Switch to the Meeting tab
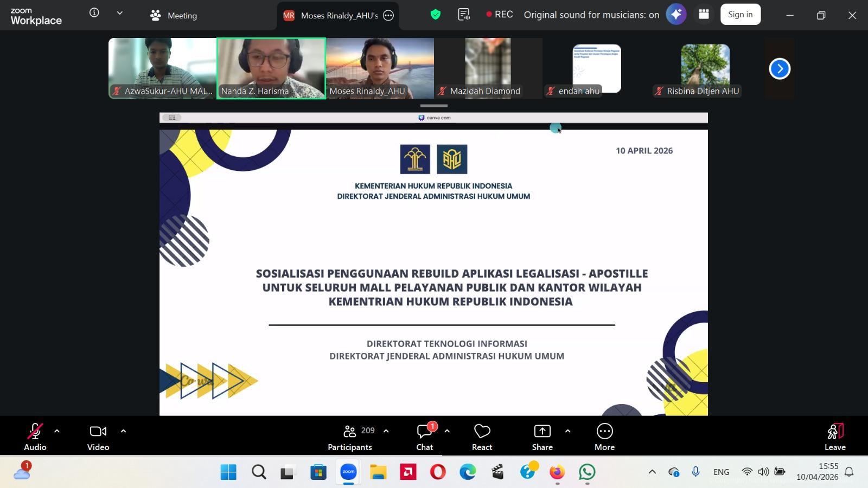 [x=174, y=16]
